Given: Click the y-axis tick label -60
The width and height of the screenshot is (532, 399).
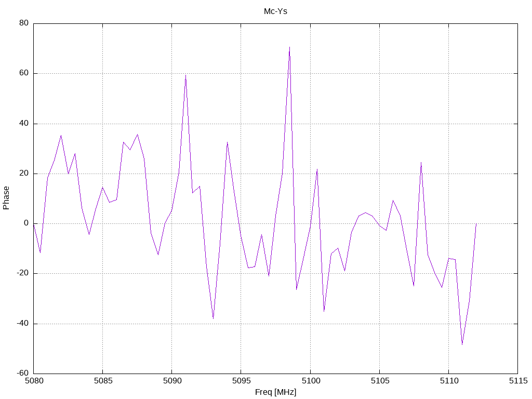Looking at the screenshot, I should (23, 373).
